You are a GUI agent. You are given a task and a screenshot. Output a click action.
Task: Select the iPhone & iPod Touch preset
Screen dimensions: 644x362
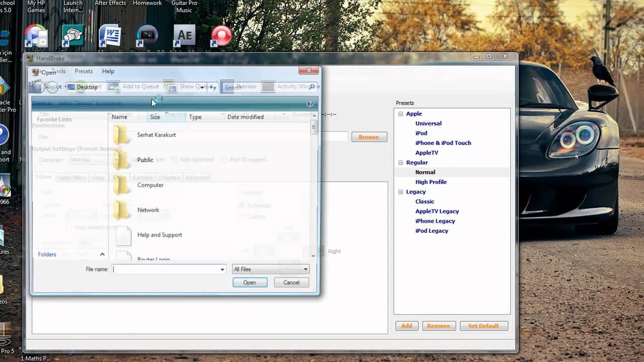click(443, 143)
